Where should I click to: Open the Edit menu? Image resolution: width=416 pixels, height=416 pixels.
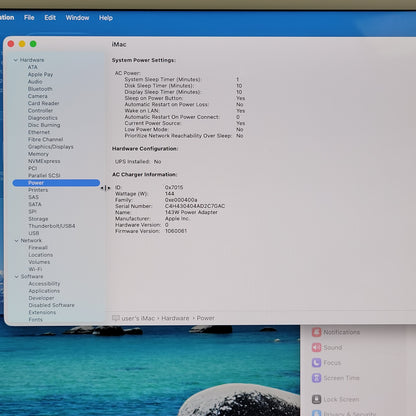[x=50, y=18]
